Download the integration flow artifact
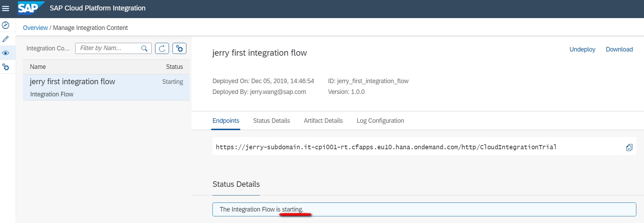 (619, 49)
